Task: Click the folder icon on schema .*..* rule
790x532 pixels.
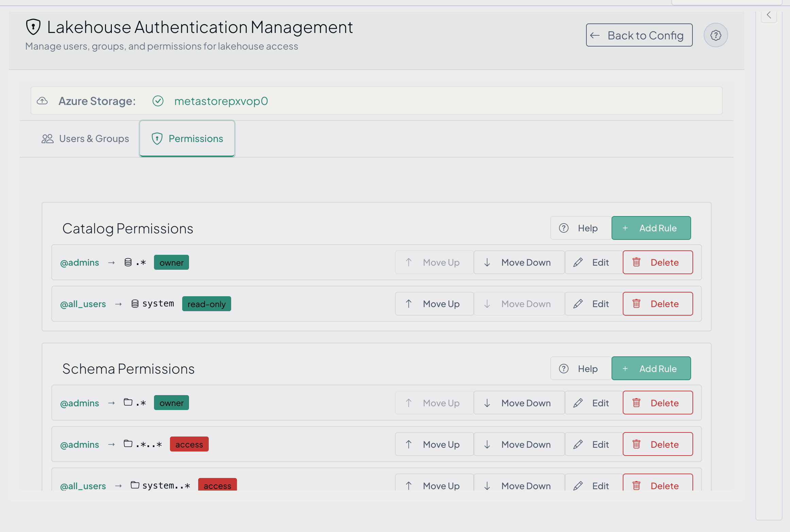Action: [x=128, y=444]
